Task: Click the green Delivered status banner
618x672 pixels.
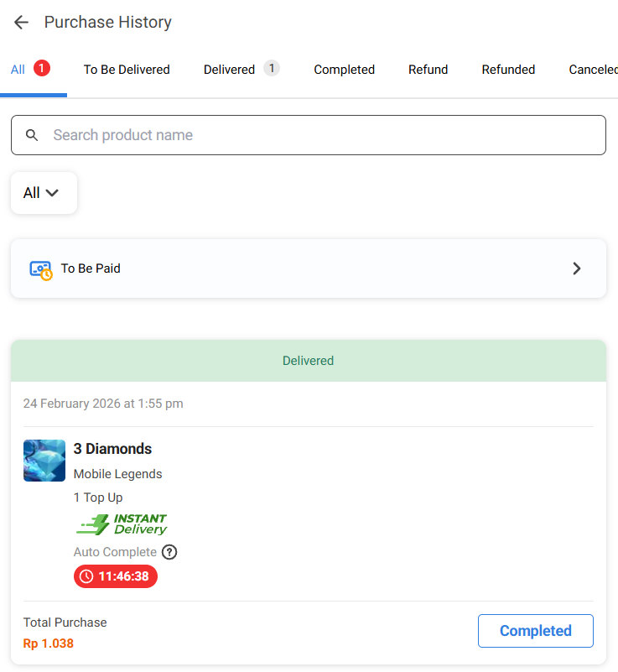Action: coord(308,361)
